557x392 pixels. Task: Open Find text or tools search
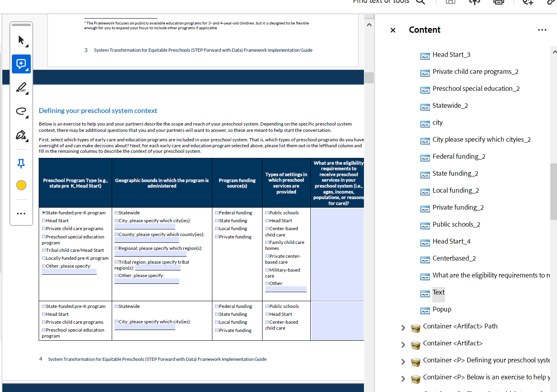click(420, 2)
